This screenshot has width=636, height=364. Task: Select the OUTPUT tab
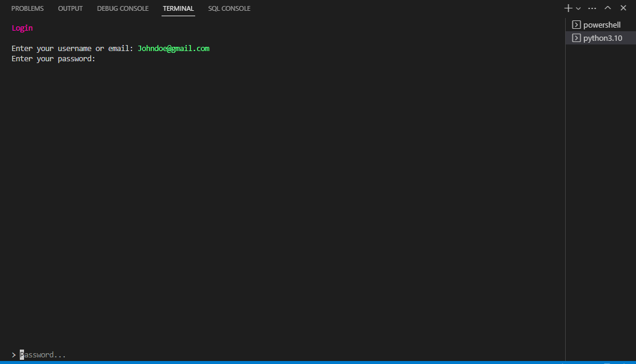coord(70,8)
